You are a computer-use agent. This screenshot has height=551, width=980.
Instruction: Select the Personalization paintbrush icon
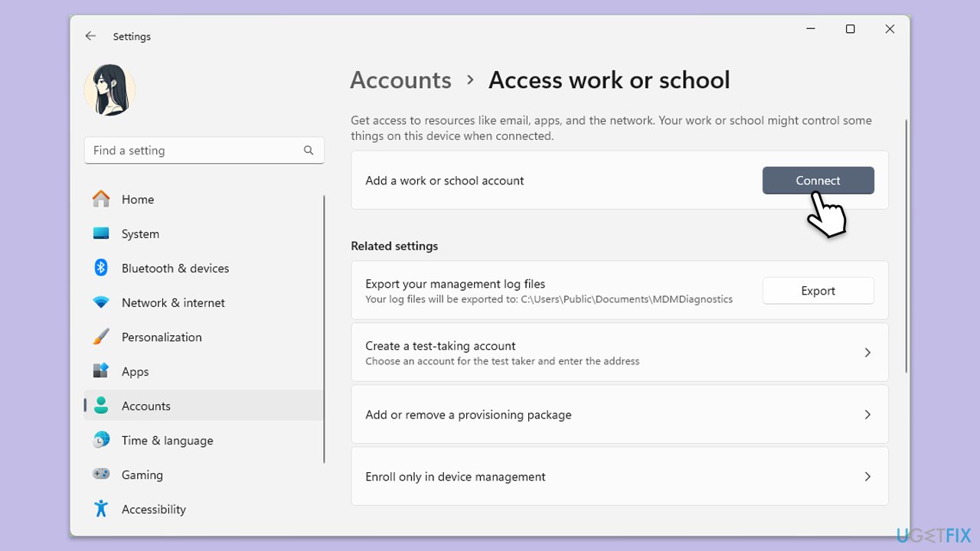click(x=100, y=337)
